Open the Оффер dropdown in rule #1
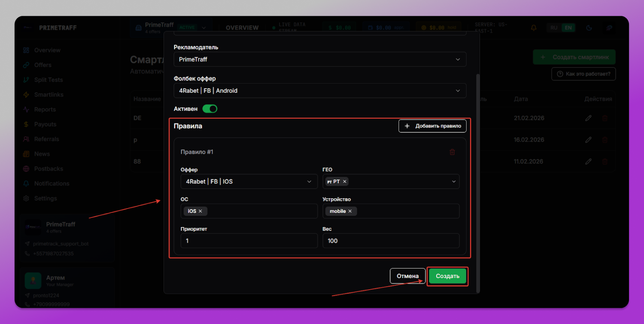Screen dimensions: 644x324 click(x=249, y=182)
